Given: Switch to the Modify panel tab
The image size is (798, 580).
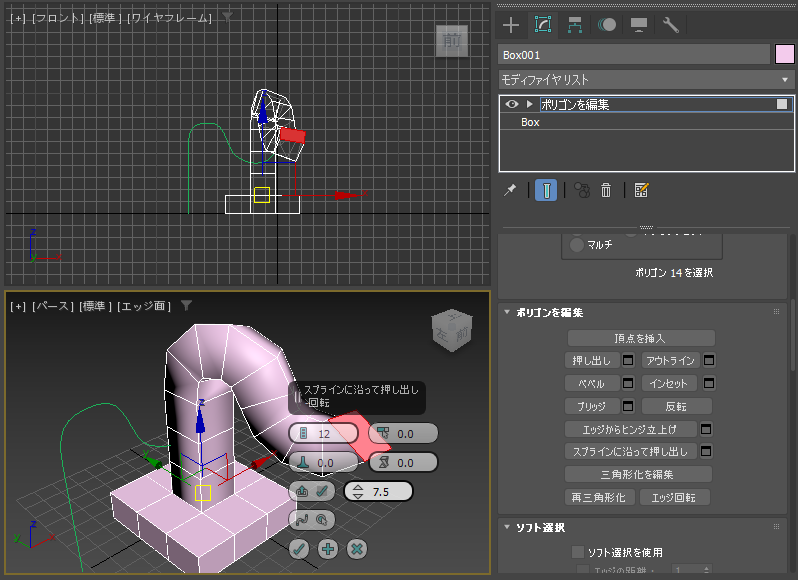Looking at the screenshot, I should click(543, 24).
